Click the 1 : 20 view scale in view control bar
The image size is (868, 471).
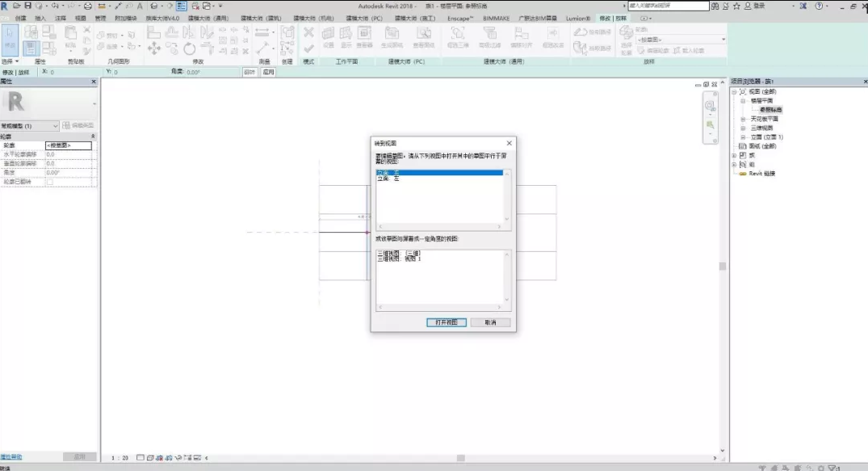pos(120,458)
